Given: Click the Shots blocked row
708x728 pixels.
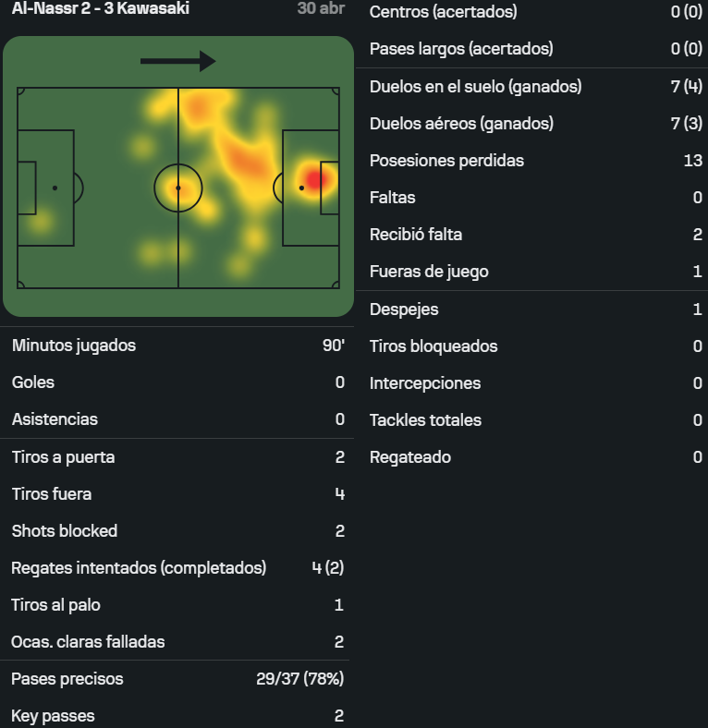Looking at the screenshot, I should [178, 531].
